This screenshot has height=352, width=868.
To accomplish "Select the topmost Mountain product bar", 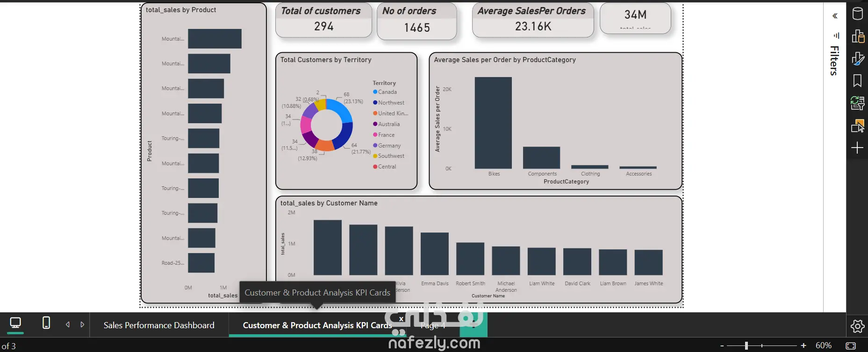I will [x=215, y=39].
